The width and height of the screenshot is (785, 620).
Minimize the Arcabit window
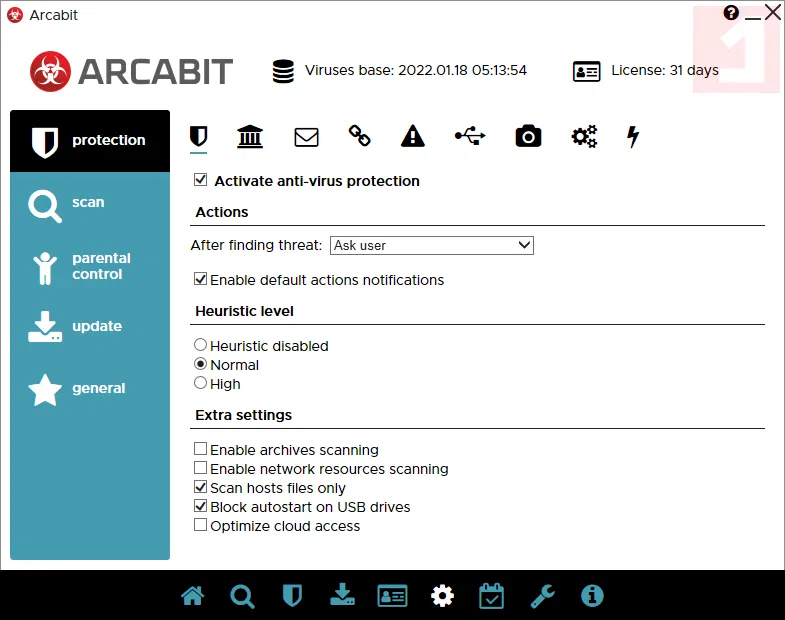pyautogui.click(x=753, y=18)
